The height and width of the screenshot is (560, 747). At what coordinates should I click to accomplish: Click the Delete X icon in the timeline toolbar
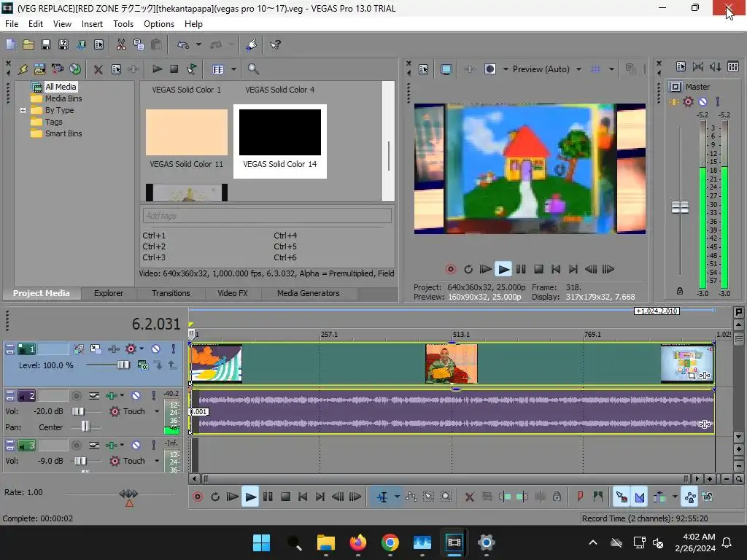click(469, 497)
